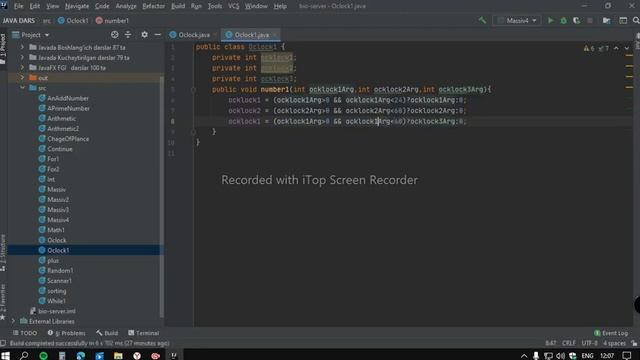Viewport: 640px width, 360px height.
Task: Toggle the Structure side tab
Action: (3, 253)
